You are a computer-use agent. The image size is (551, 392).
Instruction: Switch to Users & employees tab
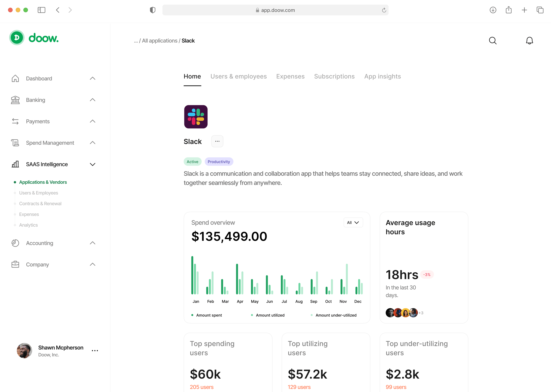(239, 76)
